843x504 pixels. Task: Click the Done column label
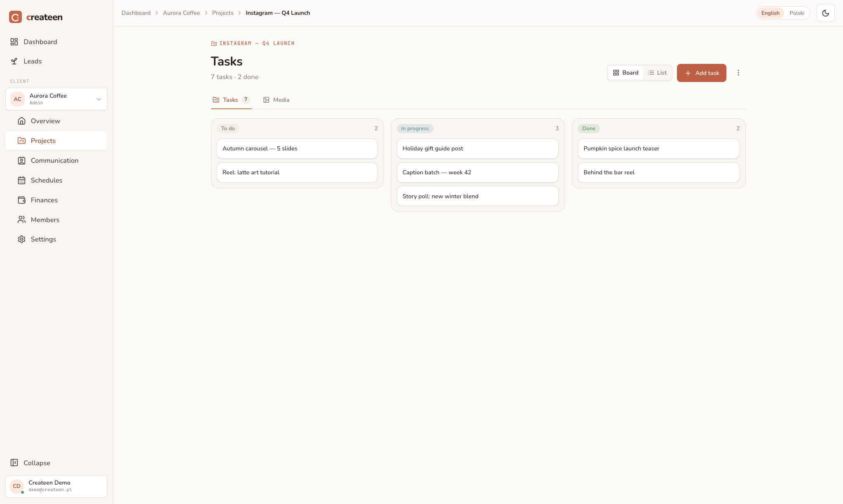coord(589,129)
